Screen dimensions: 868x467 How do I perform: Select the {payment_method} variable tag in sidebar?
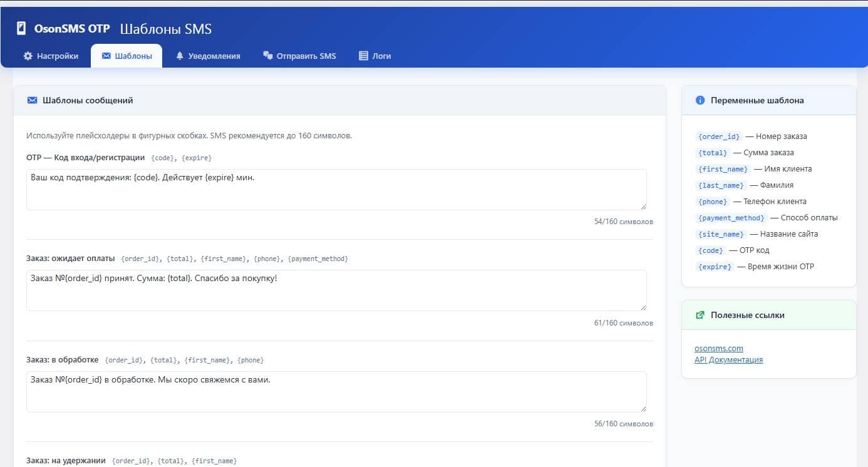point(731,218)
